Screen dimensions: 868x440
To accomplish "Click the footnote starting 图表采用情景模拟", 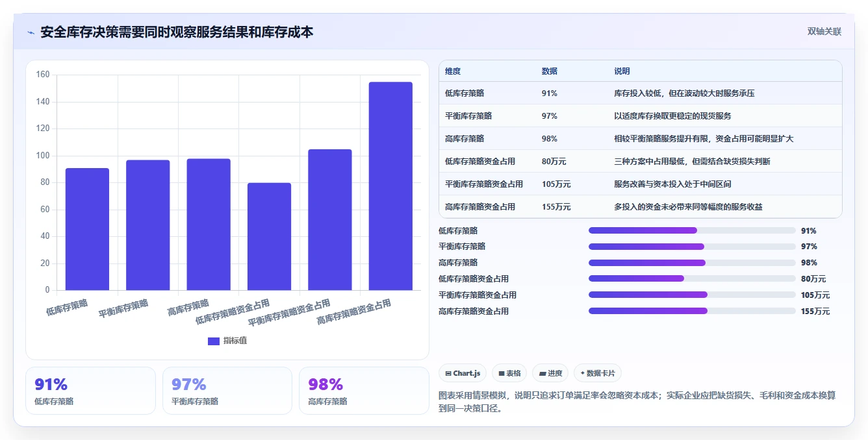I will (x=637, y=402).
